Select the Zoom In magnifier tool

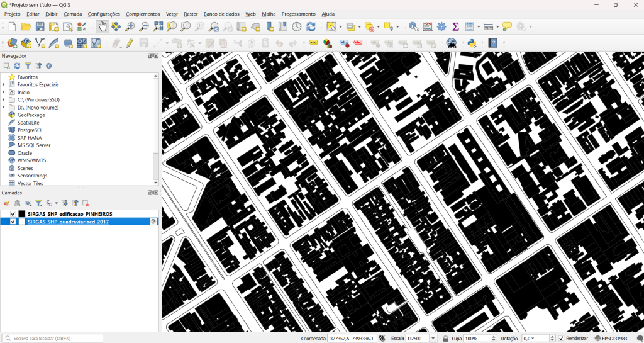point(130,26)
